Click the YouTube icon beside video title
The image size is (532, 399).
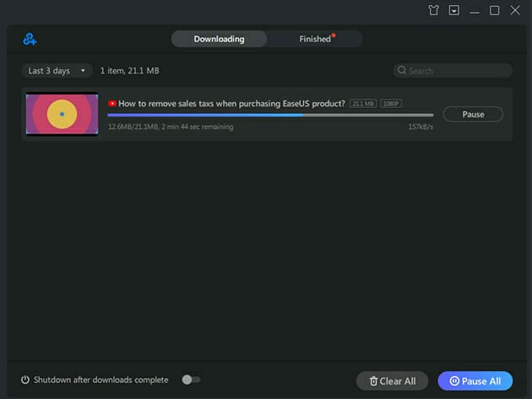(112, 104)
